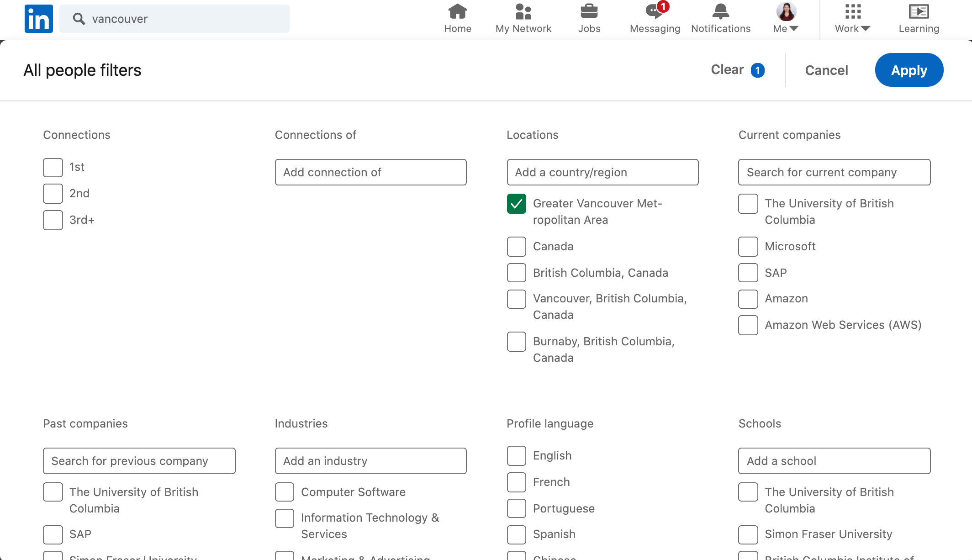Click the Add a country/region field
Viewport: 972px width, 560px height.
point(602,172)
